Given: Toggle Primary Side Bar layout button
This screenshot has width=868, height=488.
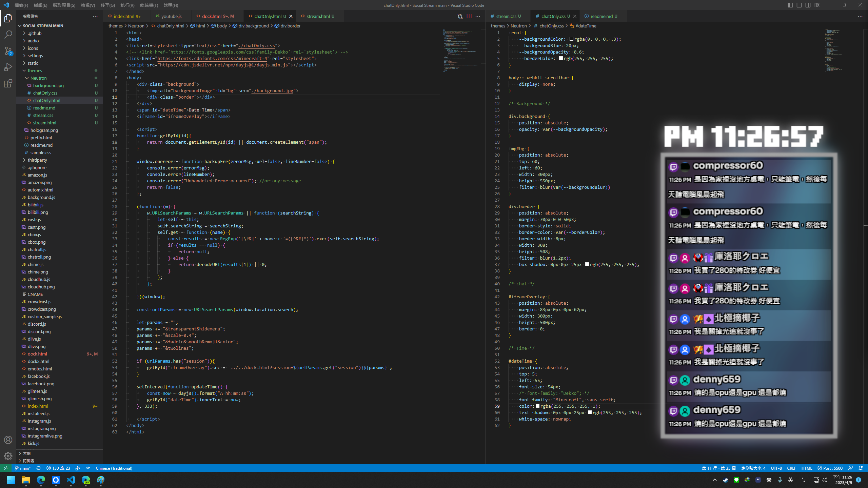Looking at the screenshot, I should [x=790, y=5].
